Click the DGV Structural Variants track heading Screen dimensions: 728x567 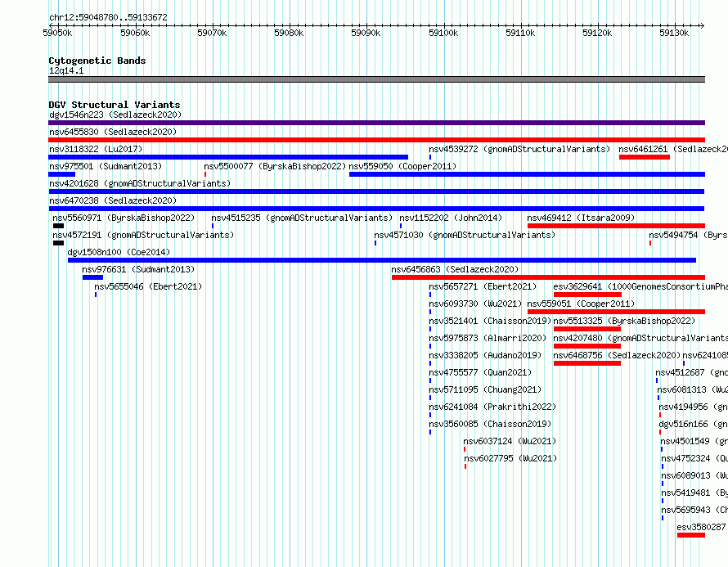115,105
